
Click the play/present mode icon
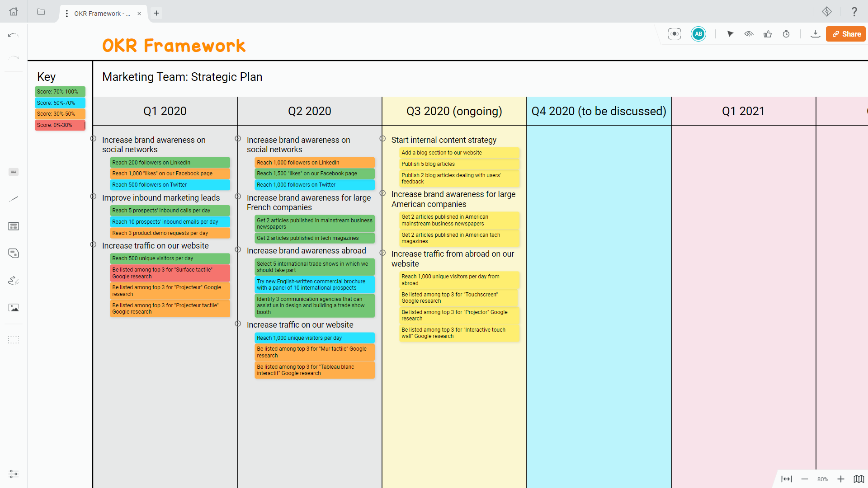730,34
